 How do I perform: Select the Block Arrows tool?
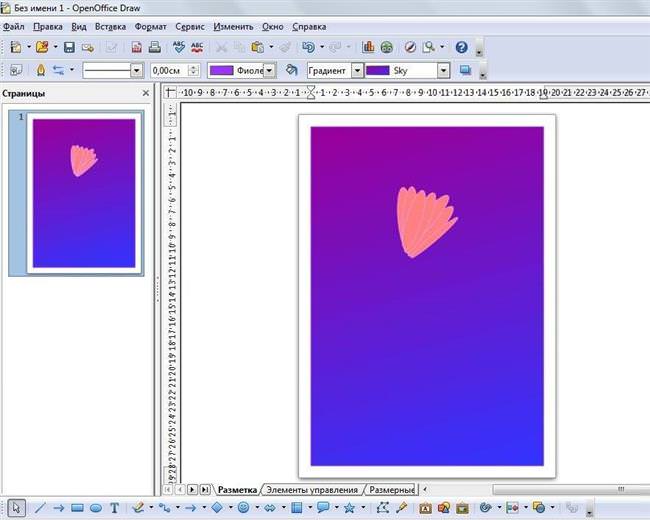pos(270,508)
